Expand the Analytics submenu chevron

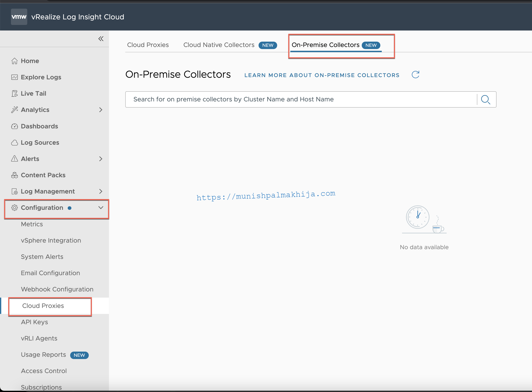coord(101,110)
